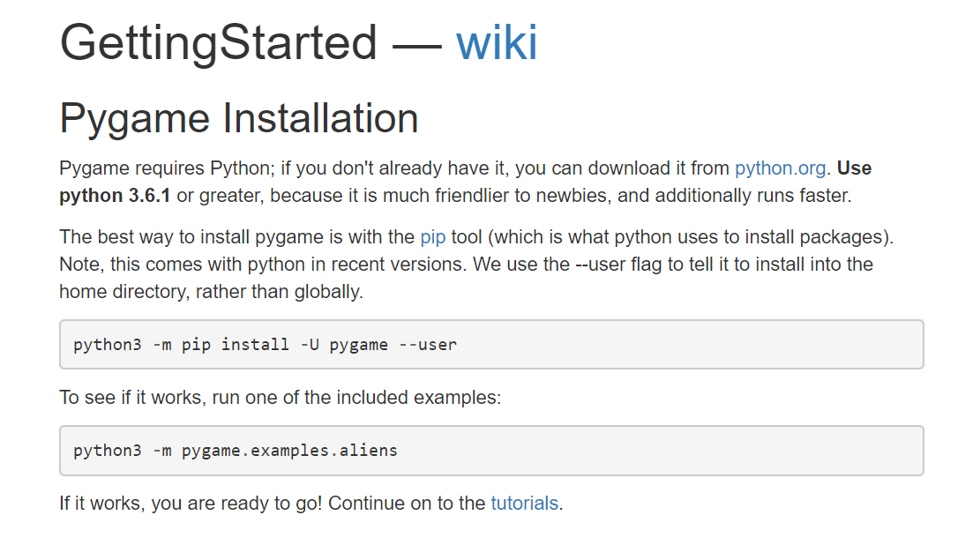Click the Pygame Installation heading
The height and width of the screenshot is (560, 958).
(239, 118)
